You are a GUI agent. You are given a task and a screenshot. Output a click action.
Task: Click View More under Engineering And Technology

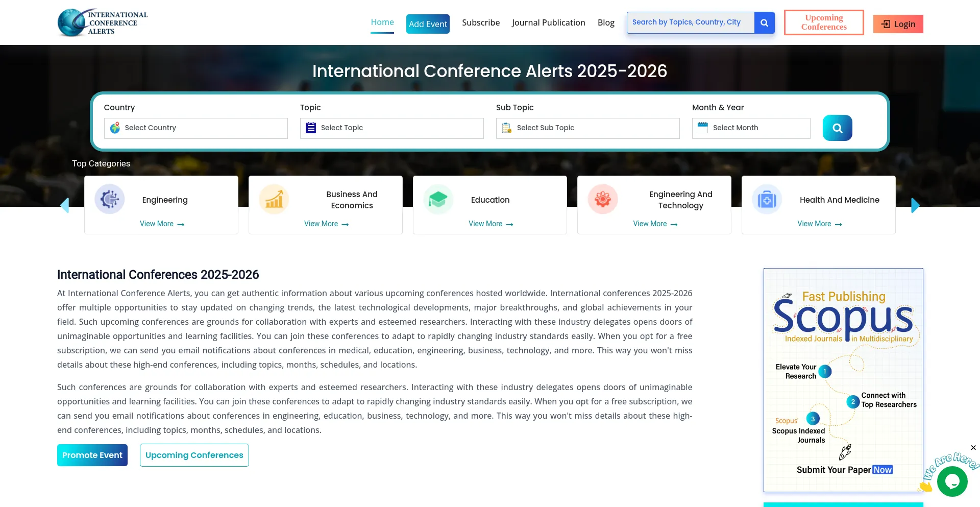tap(655, 224)
